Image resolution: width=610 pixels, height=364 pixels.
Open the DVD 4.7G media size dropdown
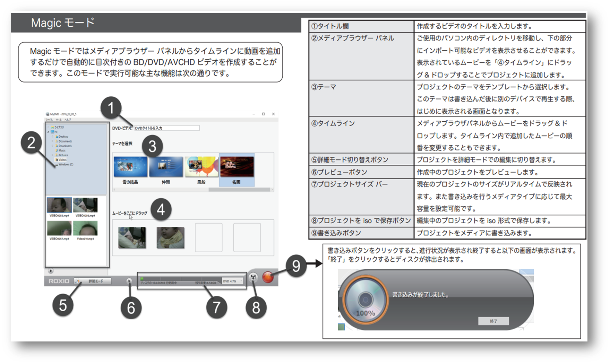[232, 281]
